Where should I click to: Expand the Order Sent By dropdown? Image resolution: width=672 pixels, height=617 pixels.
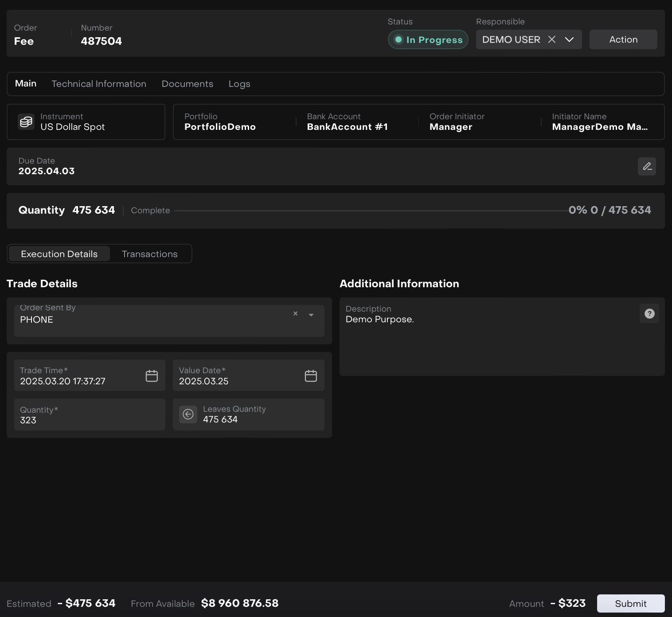coord(311,315)
